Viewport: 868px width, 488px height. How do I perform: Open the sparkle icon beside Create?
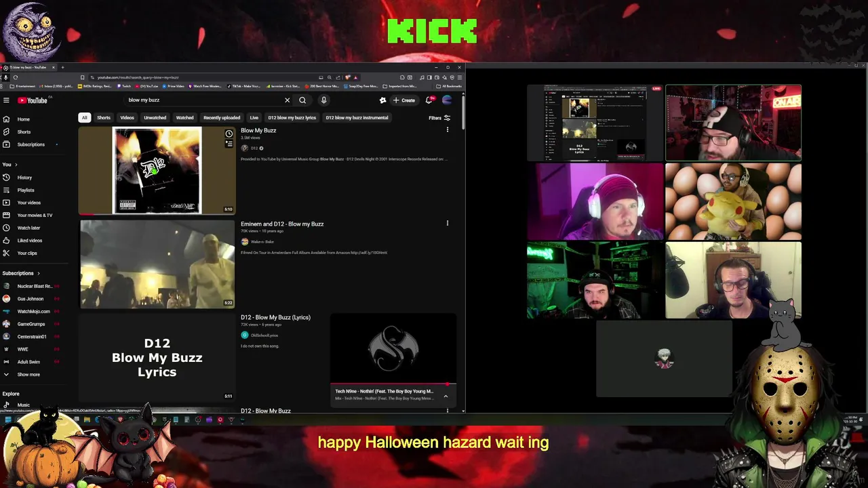[x=382, y=100]
